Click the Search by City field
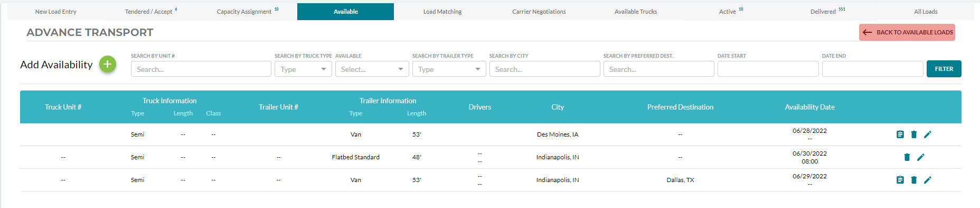The width and height of the screenshot is (980, 208). click(x=545, y=69)
